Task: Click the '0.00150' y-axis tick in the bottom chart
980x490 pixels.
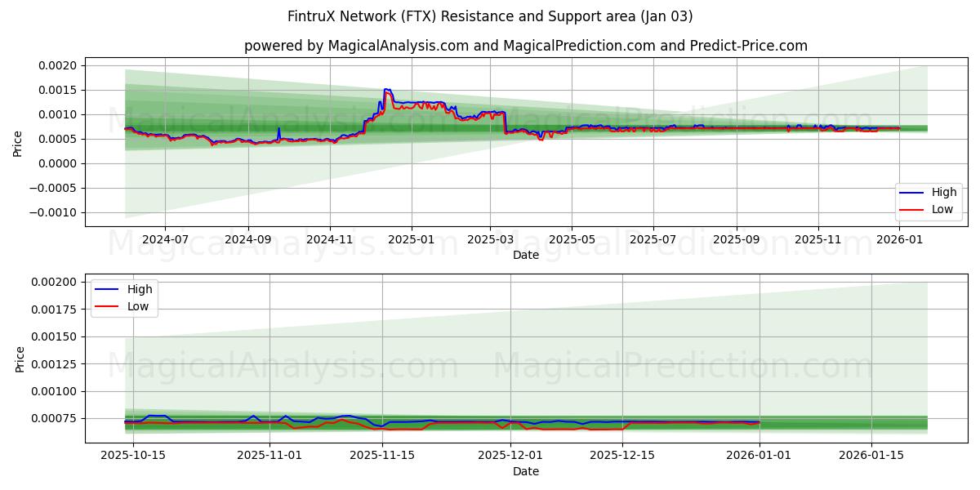Action: (56, 336)
